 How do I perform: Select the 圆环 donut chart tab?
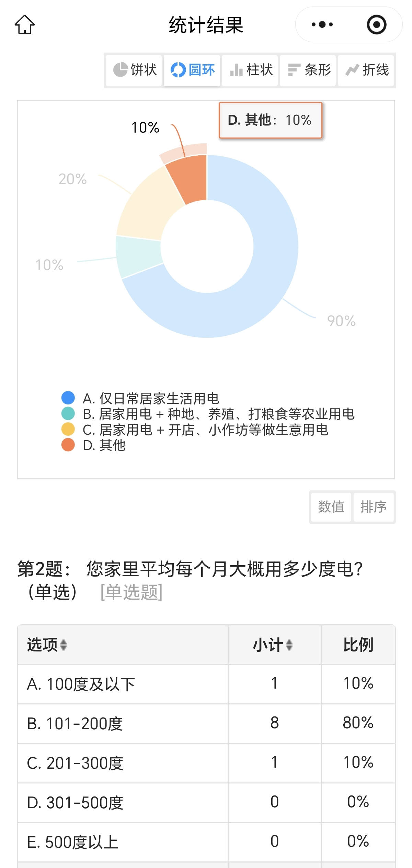[x=192, y=70]
